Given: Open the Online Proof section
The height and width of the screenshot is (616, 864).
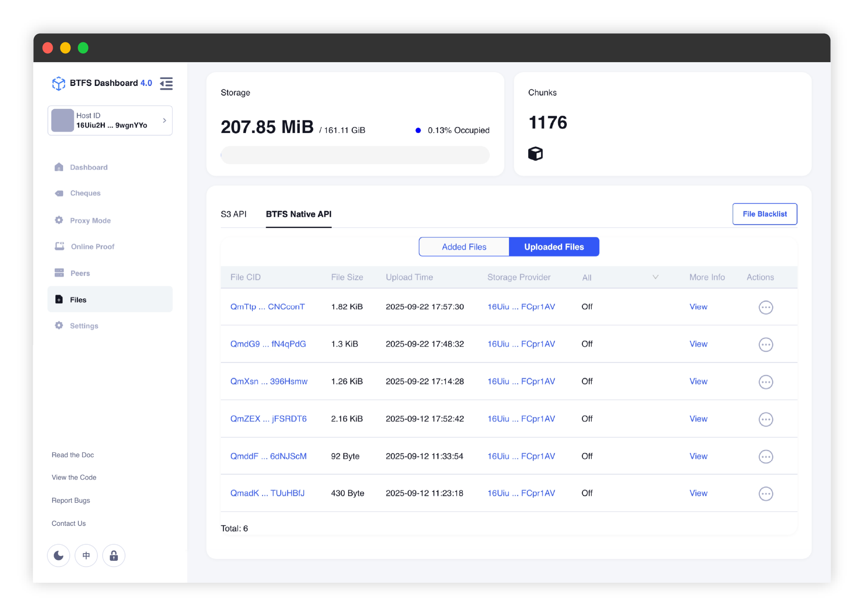Looking at the screenshot, I should pyautogui.click(x=92, y=246).
